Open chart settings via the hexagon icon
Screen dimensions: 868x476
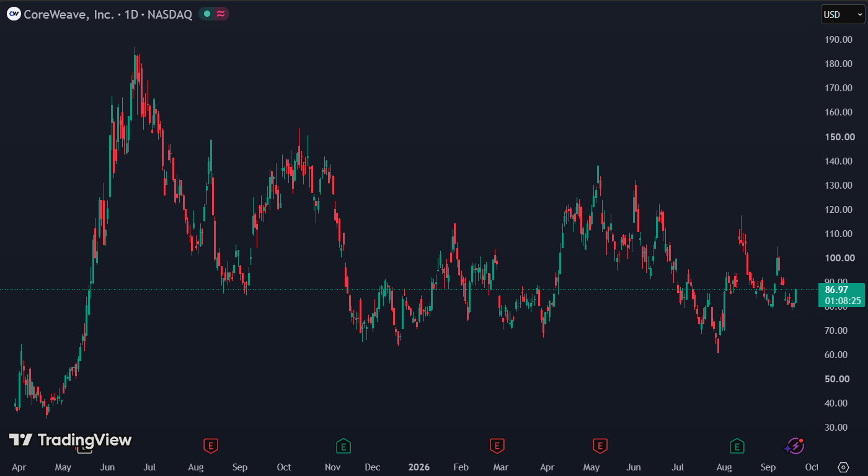click(843, 467)
